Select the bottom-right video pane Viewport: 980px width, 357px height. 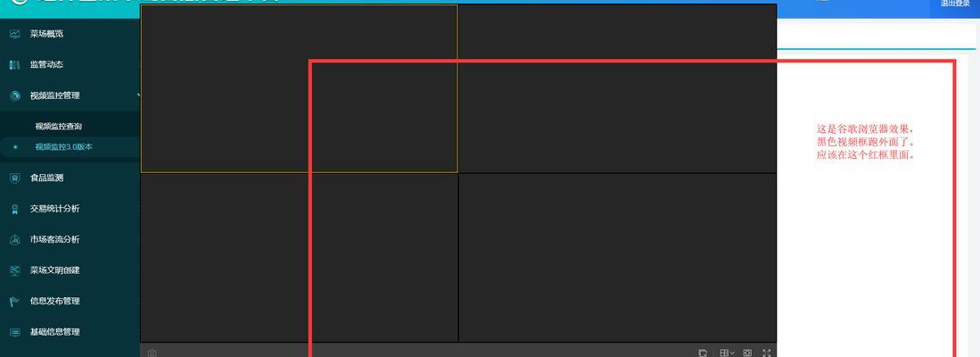(617, 258)
